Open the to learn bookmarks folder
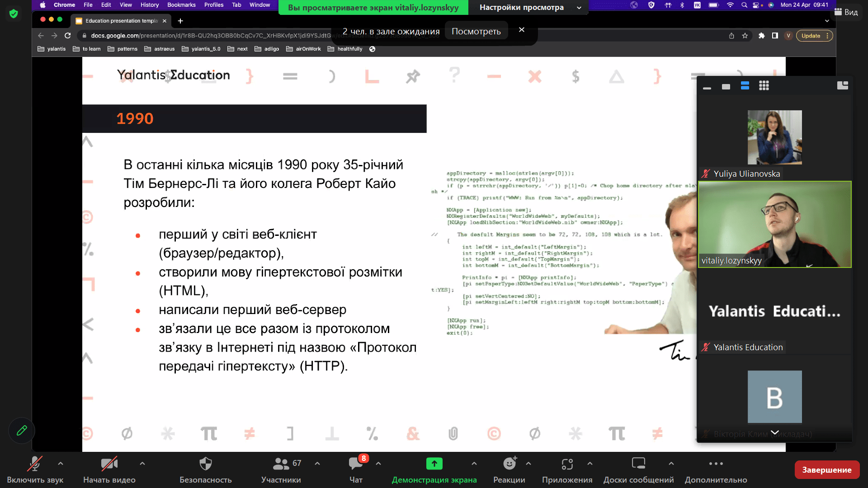Viewport: 868px width, 488px height. click(x=87, y=49)
